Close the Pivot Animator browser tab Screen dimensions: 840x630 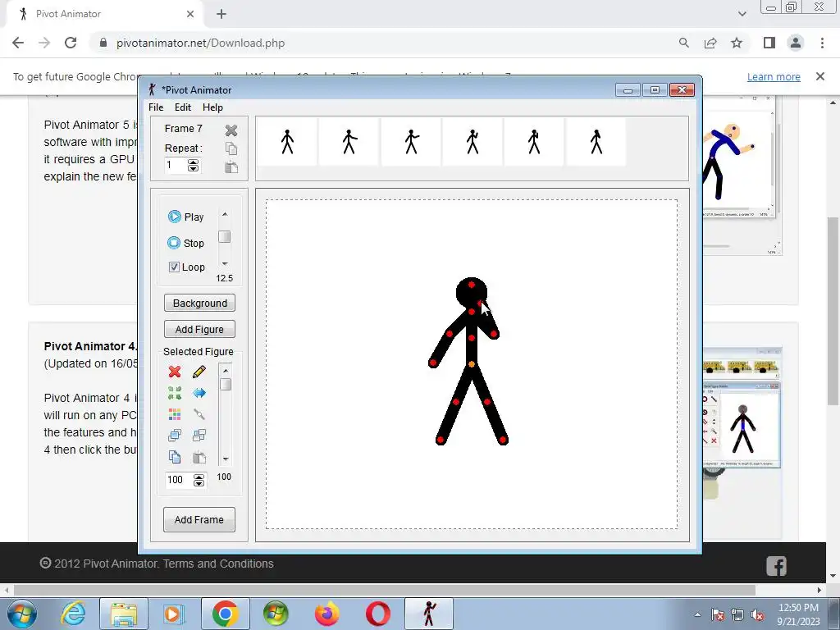pos(190,14)
